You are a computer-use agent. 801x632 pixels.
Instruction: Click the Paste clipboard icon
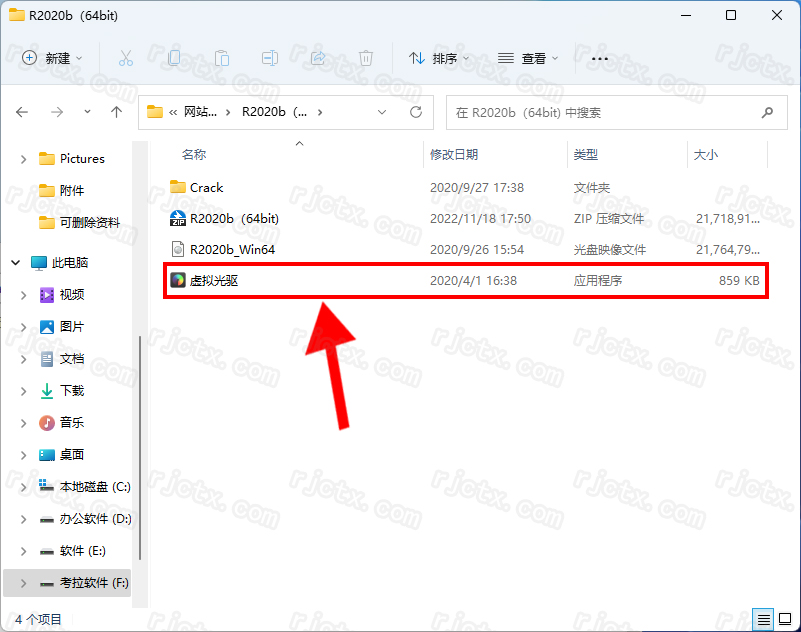point(222,59)
